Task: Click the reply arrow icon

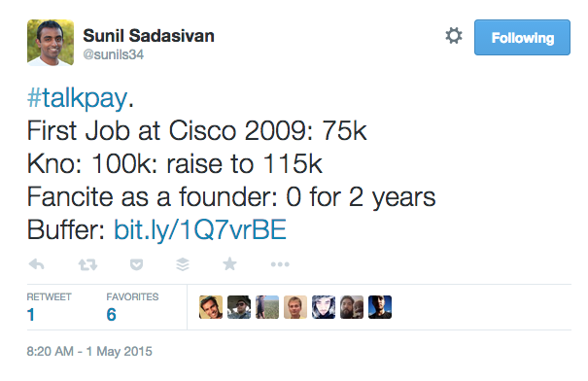Action: 36,264
